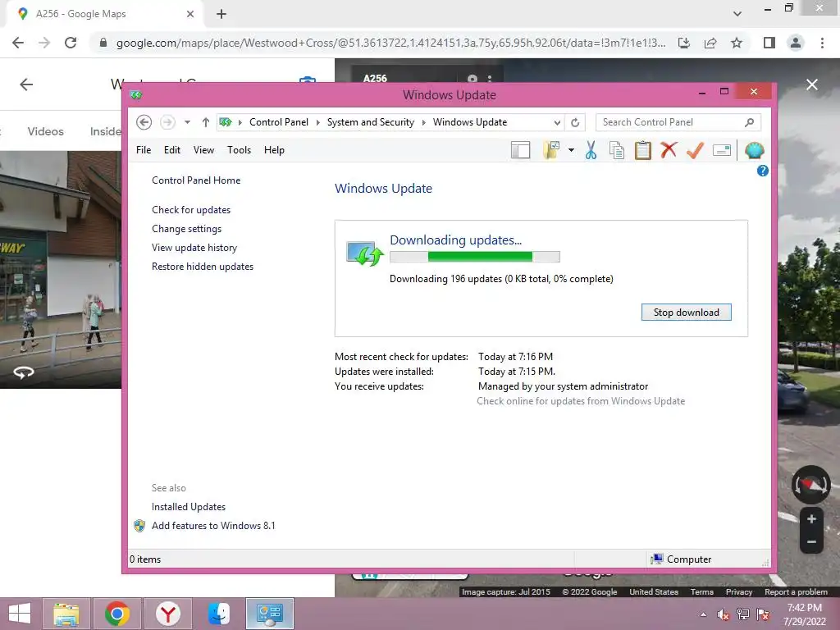Screen dimensions: 840x630
Task: Click the Copy icon in Windows Update toolbar
Action: pyautogui.click(x=617, y=151)
